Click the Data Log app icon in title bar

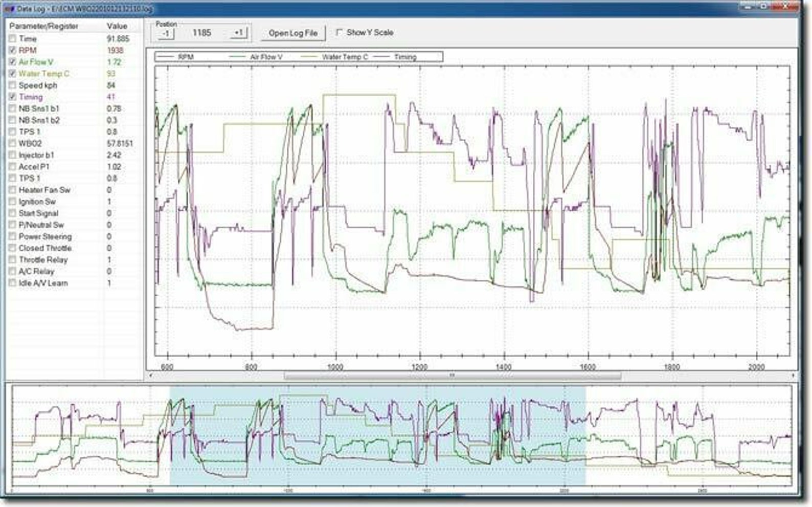coord(10,9)
